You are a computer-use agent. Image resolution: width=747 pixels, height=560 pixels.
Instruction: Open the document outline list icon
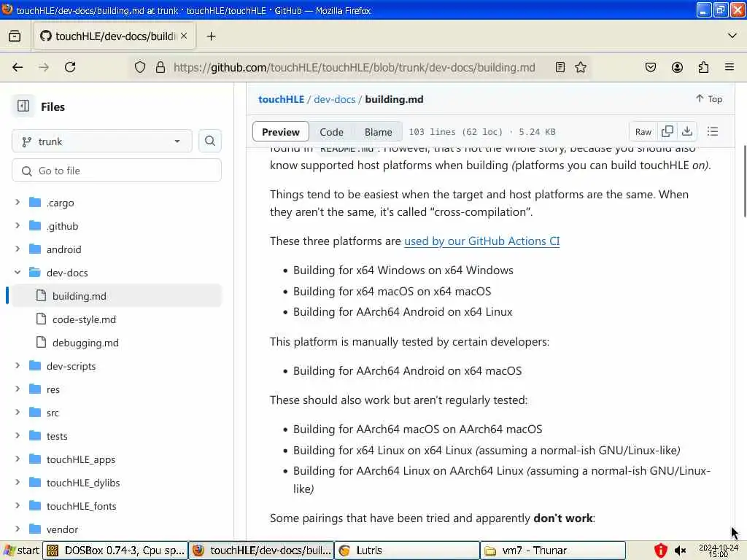coord(713,131)
